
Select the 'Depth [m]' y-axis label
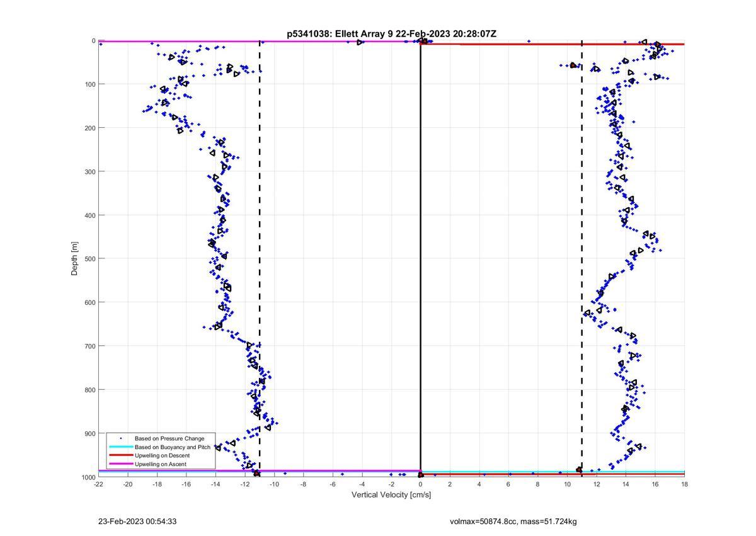pos(75,258)
